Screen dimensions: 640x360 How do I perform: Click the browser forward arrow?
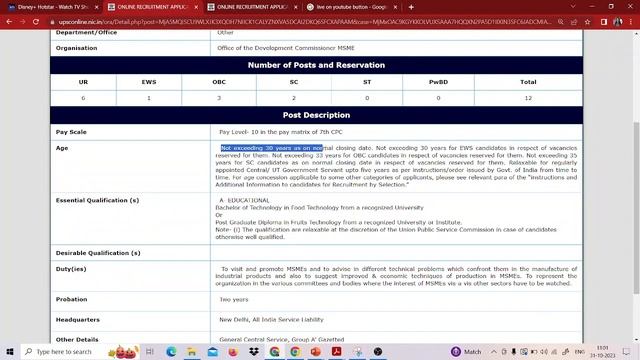[22, 22]
